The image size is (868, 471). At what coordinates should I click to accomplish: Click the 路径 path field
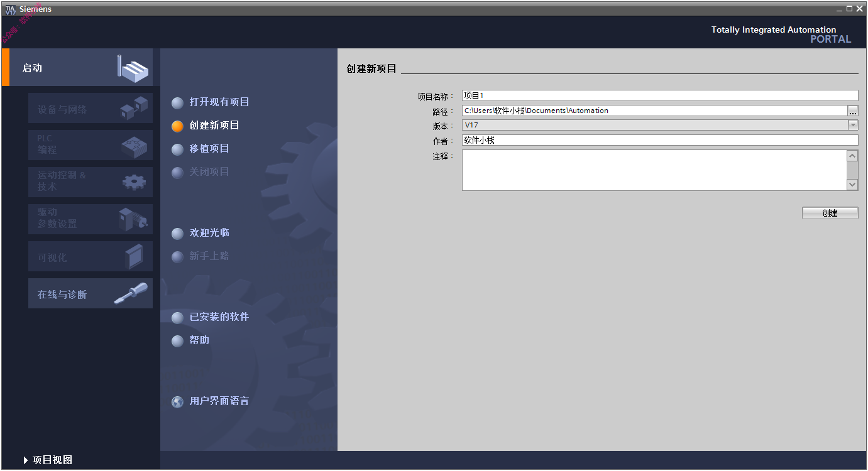[x=654, y=111]
